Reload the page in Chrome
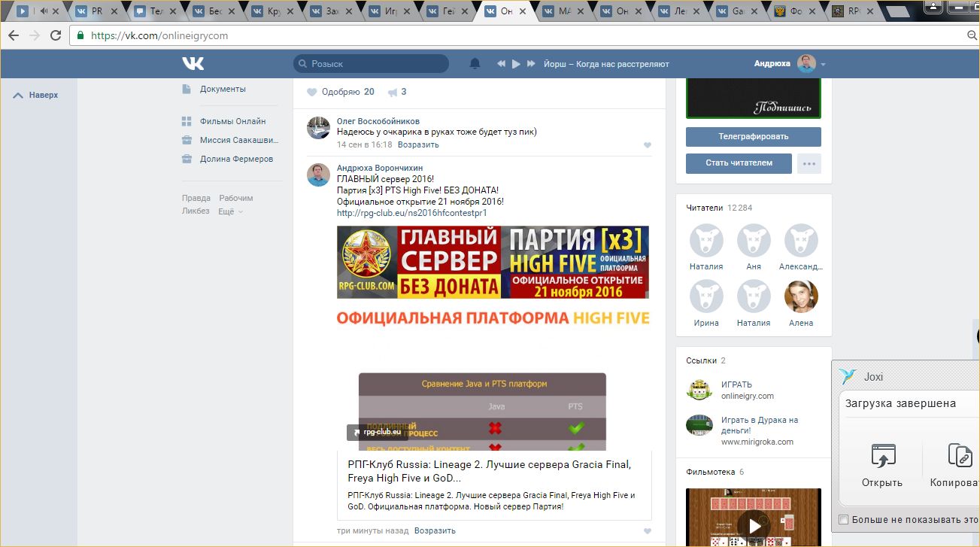The image size is (980, 547). tap(56, 35)
